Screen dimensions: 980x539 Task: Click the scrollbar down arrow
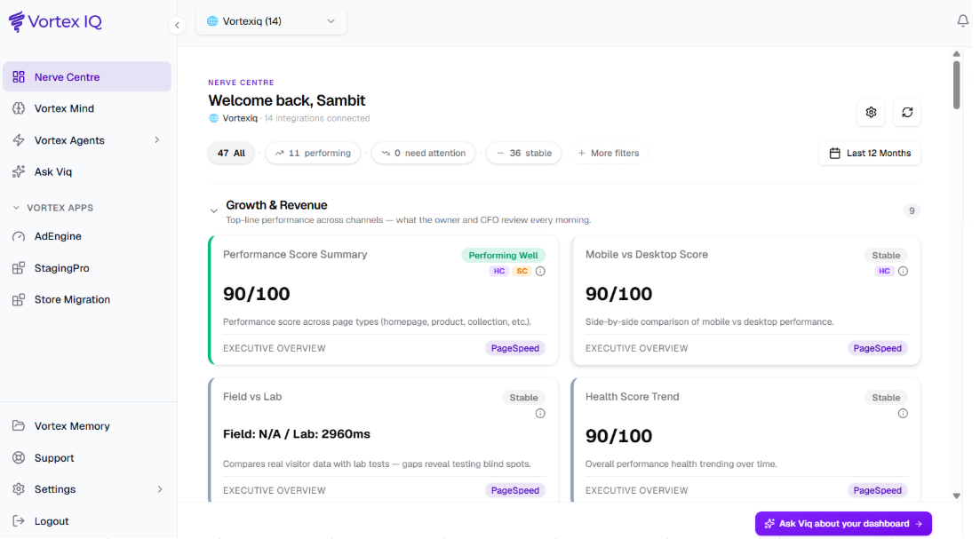tap(956, 495)
